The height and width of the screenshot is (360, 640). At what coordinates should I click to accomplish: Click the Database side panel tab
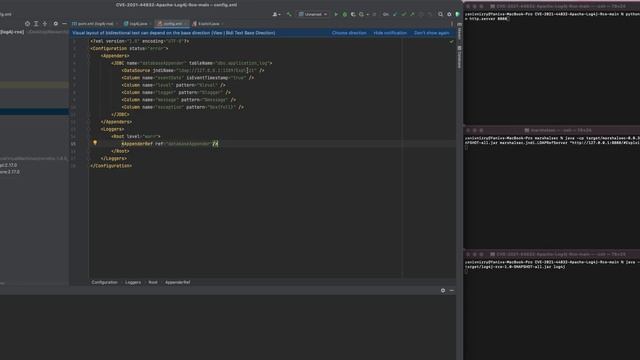click(459, 56)
